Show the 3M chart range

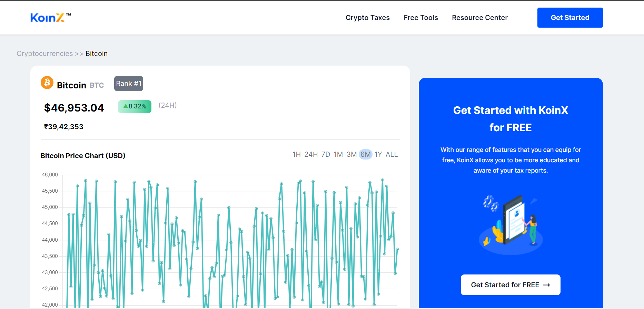click(351, 154)
